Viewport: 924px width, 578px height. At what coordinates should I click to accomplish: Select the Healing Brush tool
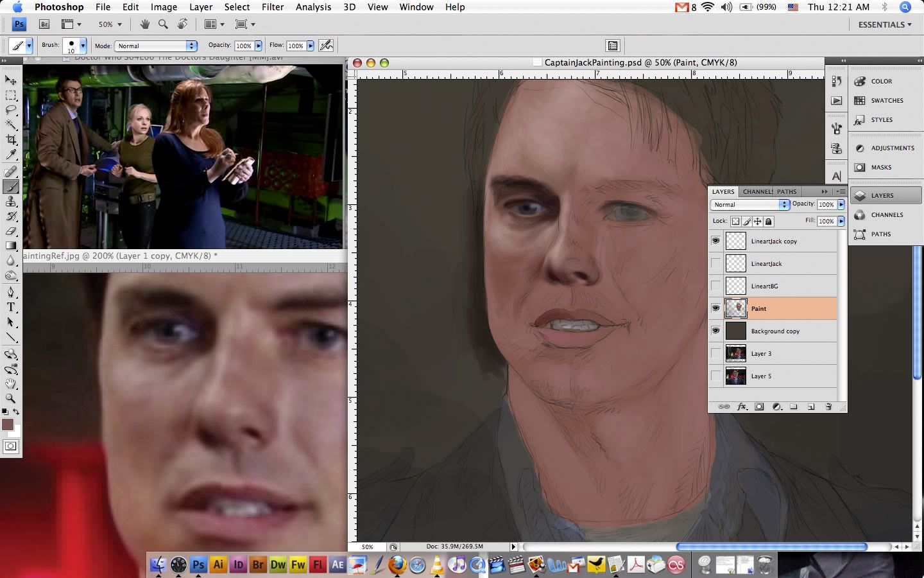(x=11, y=172)
